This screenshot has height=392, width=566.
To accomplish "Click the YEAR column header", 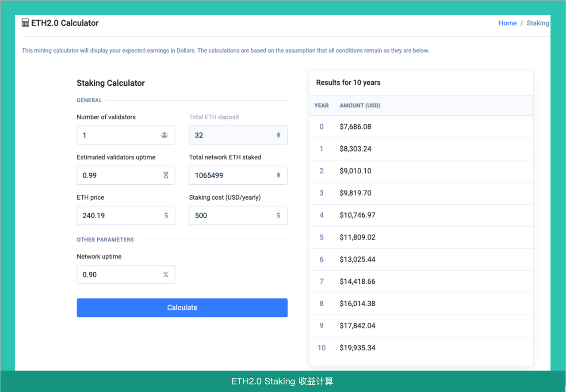I will point(321,106).
